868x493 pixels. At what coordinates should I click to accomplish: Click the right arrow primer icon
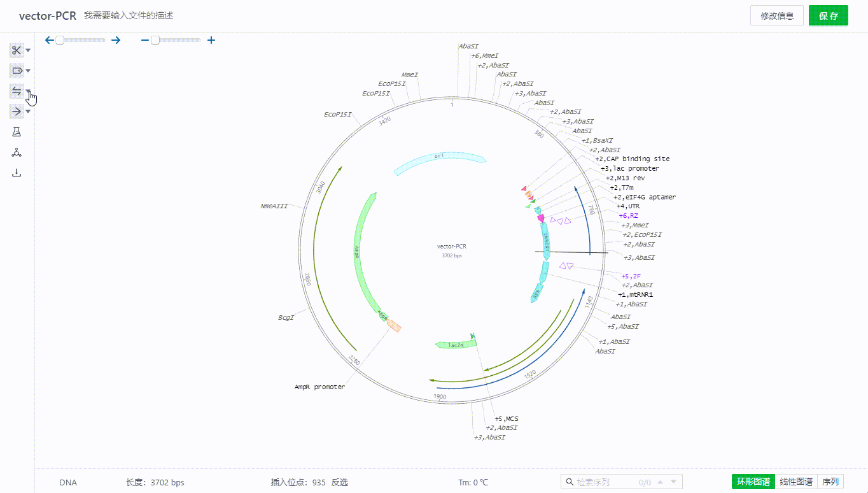tap(17, 111)
